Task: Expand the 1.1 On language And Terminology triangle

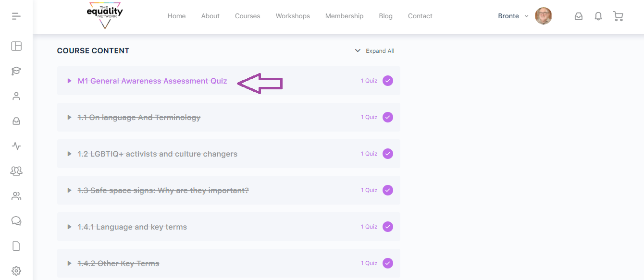Action: coord(70,117)
